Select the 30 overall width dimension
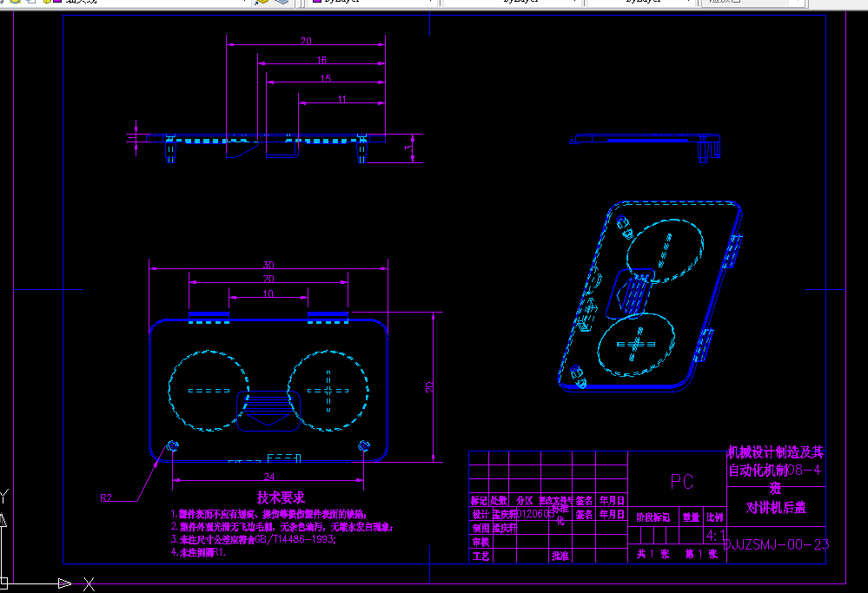 pos(268,265)
